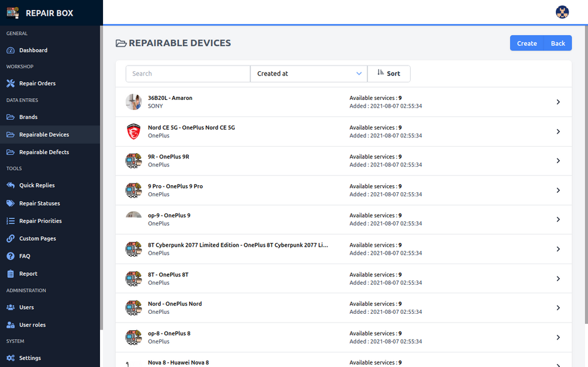
Task: Expand the 36B20L Amaron row chevron
Action: [558, 102]
